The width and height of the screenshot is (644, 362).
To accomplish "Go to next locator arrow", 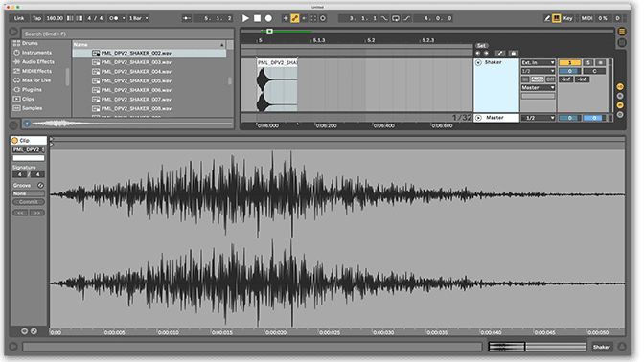I will (486, 53).
